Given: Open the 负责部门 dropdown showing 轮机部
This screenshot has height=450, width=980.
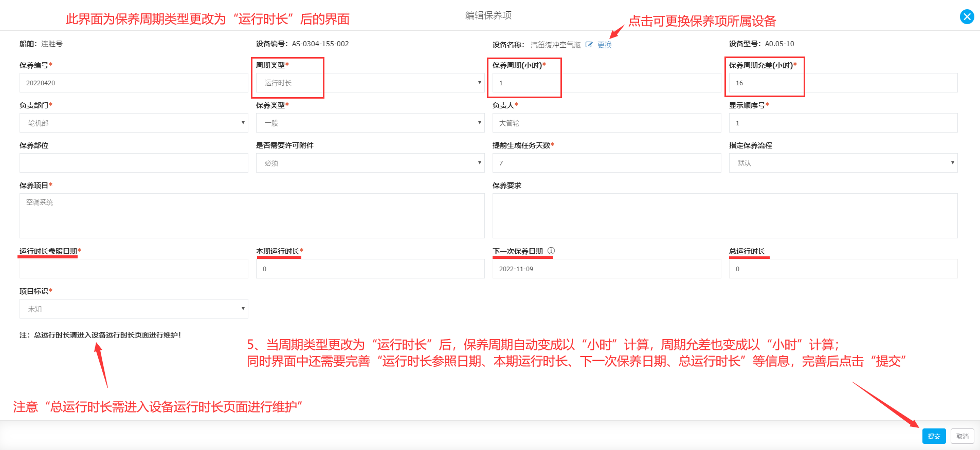Looking at the screenshot, I should 134,123.
